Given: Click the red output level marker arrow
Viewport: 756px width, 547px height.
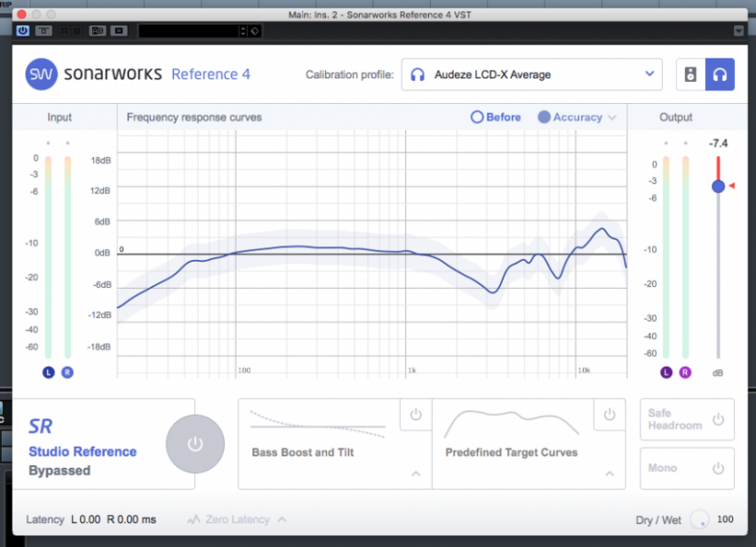Looking at the screenshot, I should pyautogui.click(x=732, y=185).
